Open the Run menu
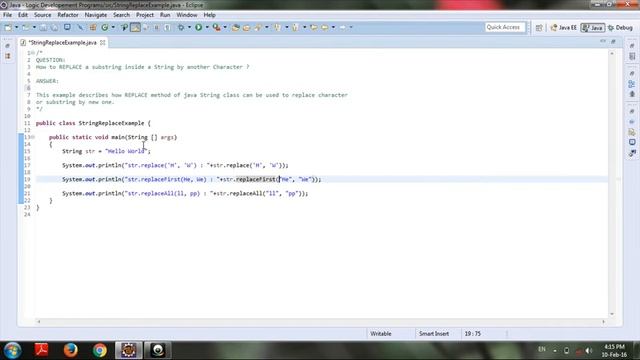The height and width of the screenshot is (360, 640). (x=165, y=15)
